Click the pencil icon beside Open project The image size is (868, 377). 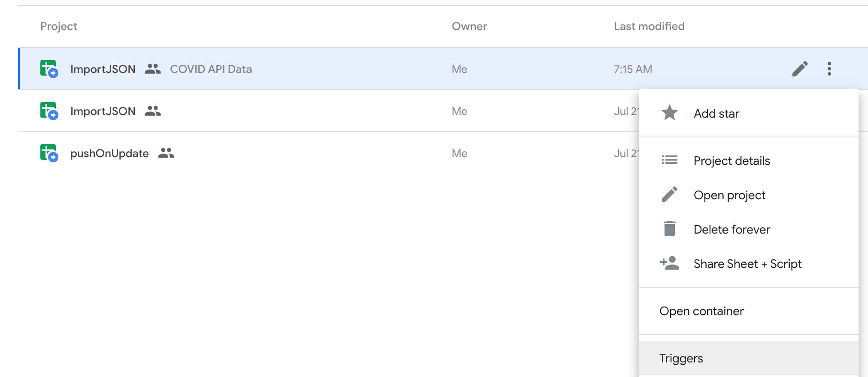tap(669, 195)
